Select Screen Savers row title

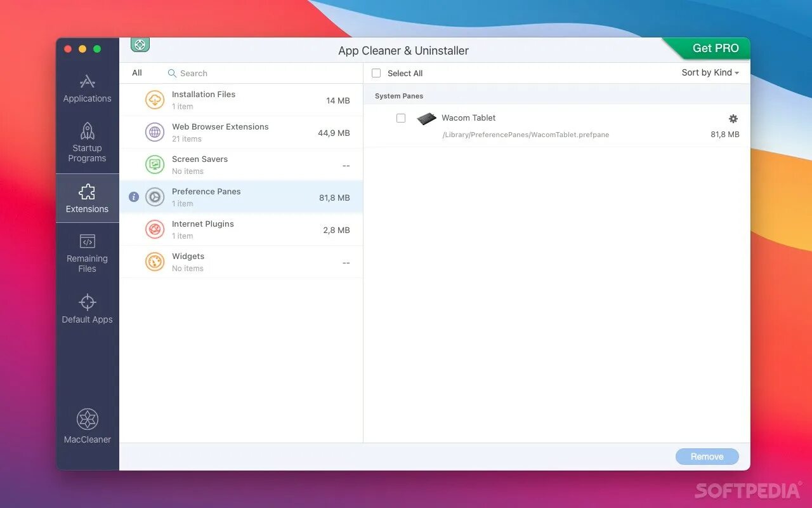tap(200, 159)
